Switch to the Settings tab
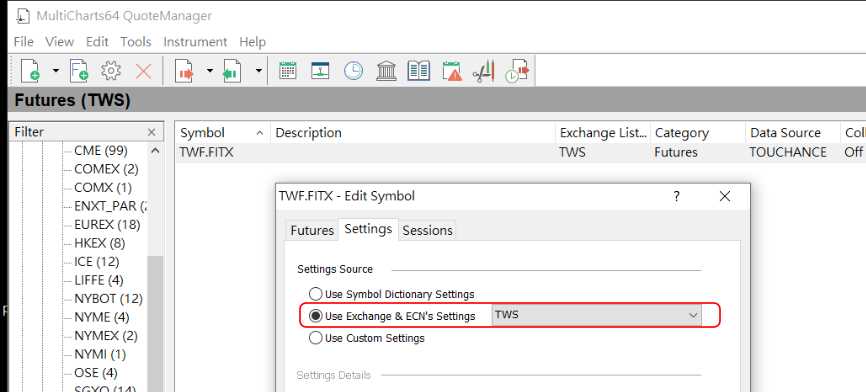Screen dimensions: 866x392 [x=368, y=229]
